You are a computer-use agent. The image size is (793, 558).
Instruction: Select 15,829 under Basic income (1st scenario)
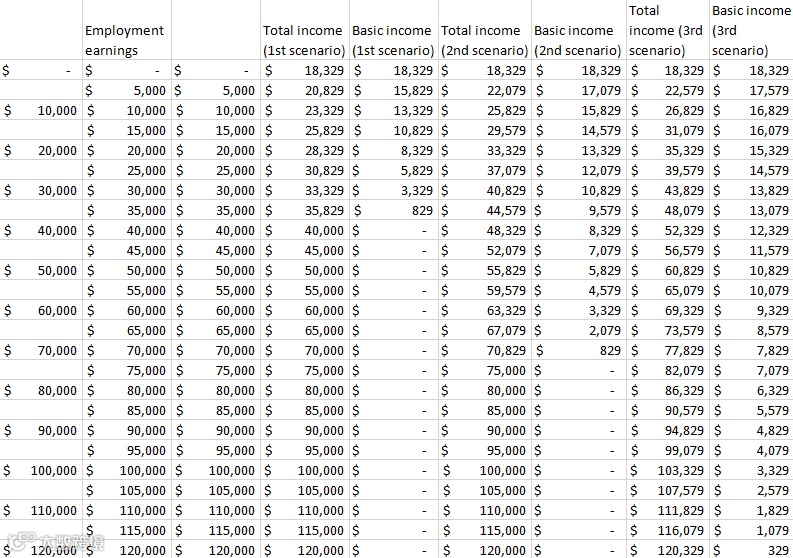pyautogui.click(x=413, y=91)
